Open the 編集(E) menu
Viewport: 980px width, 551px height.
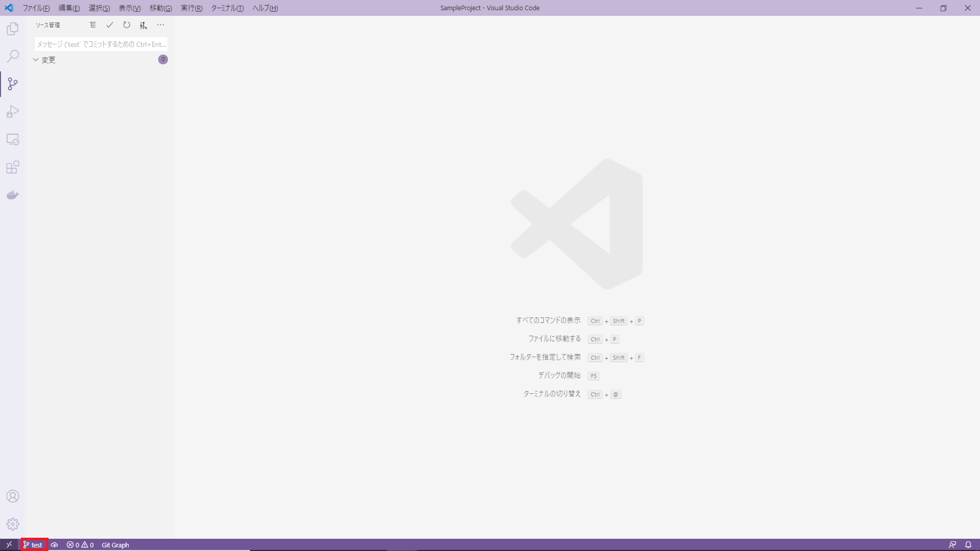point(69,8)
